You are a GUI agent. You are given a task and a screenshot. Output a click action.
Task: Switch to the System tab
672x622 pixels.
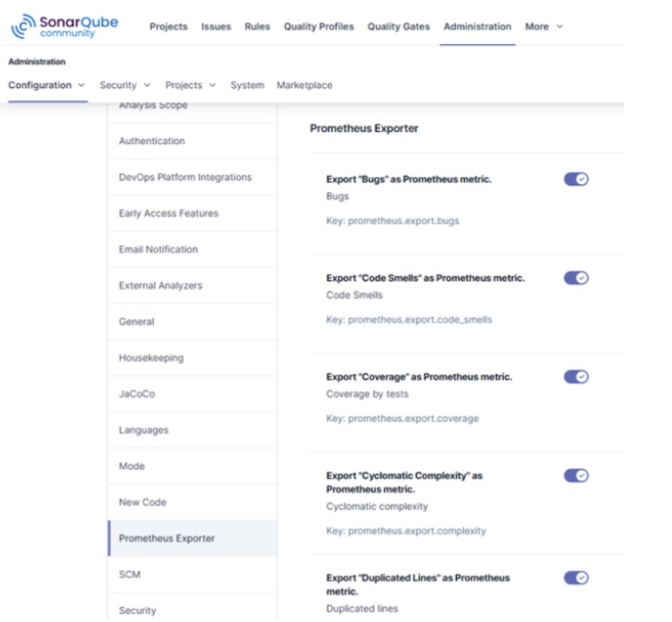[x=247, y=85]
